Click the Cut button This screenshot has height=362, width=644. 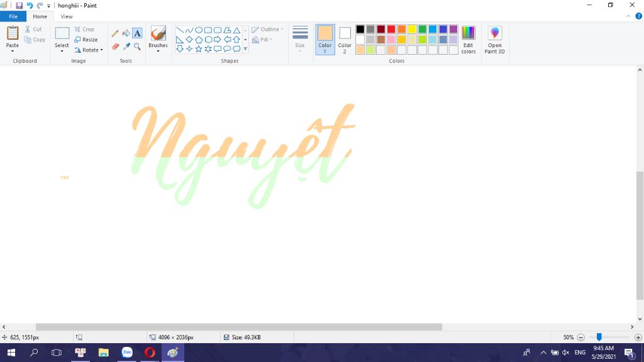click(33, 30)
